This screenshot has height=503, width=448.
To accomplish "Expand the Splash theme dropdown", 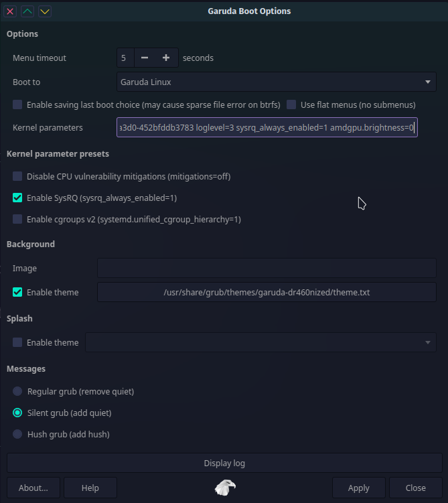I will 260,342.
